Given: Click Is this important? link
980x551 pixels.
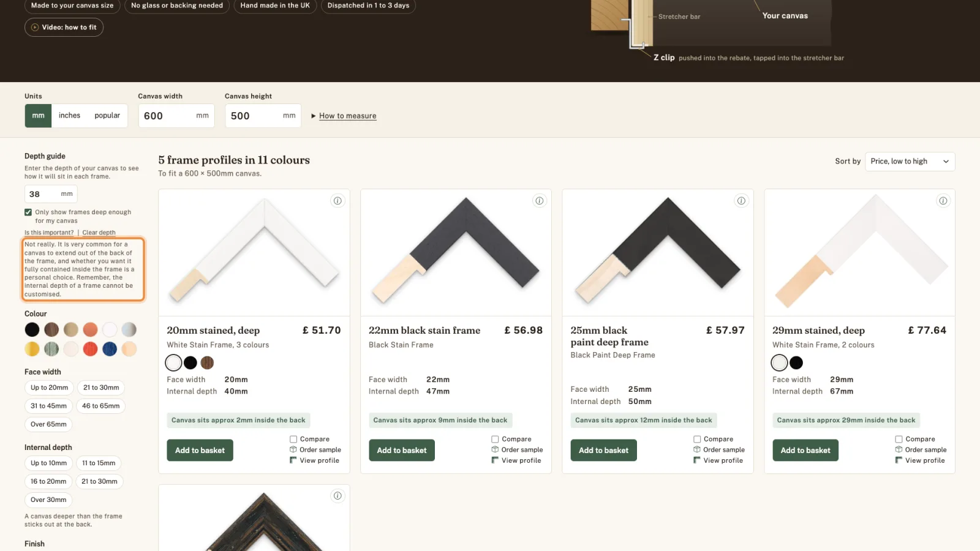Looking at the screenshot, I should pyautogui.click(x=49, y=233).
